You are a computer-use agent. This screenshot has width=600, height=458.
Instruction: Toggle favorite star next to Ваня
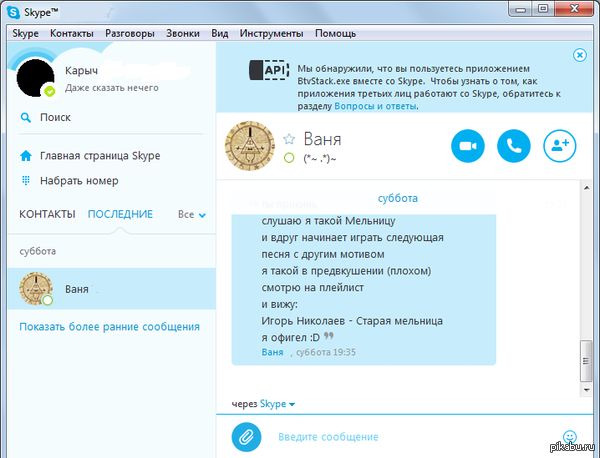click(x=289, y=139)
